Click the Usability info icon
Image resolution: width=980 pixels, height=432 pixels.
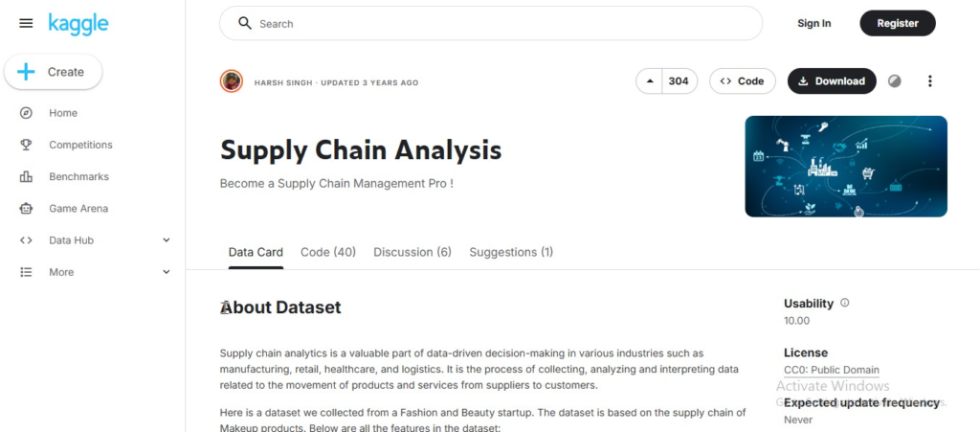pyautogui.click(x=844, y=303)
